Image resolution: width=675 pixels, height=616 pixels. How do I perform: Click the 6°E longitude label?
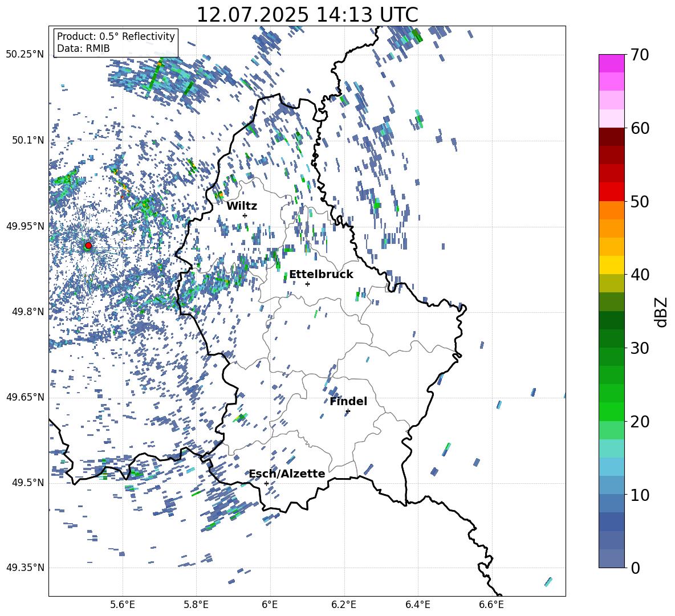[x=270, y=605]
